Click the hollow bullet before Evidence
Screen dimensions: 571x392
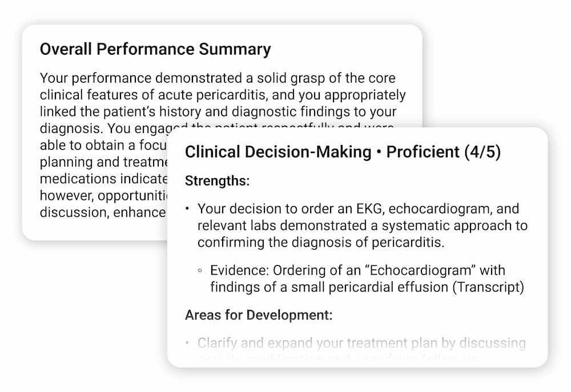point(199,270)
